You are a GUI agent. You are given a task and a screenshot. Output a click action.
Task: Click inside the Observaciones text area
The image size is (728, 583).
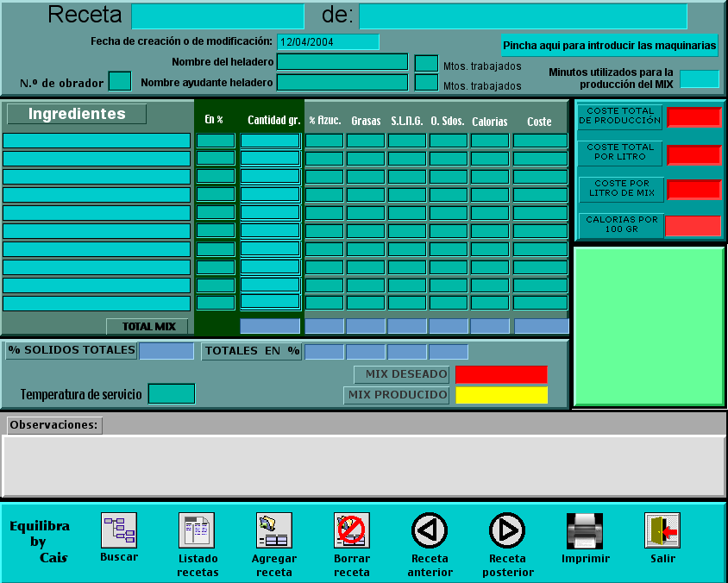point(364,466)
